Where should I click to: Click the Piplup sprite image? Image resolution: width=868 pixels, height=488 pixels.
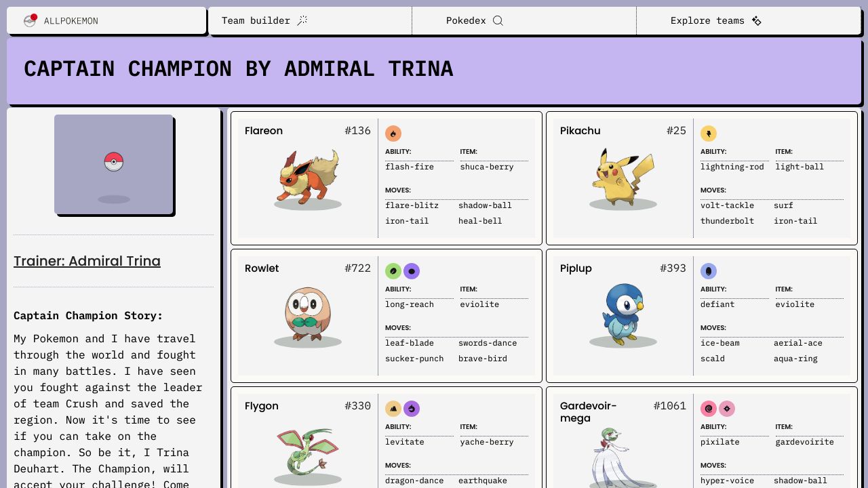pos(623,314)
